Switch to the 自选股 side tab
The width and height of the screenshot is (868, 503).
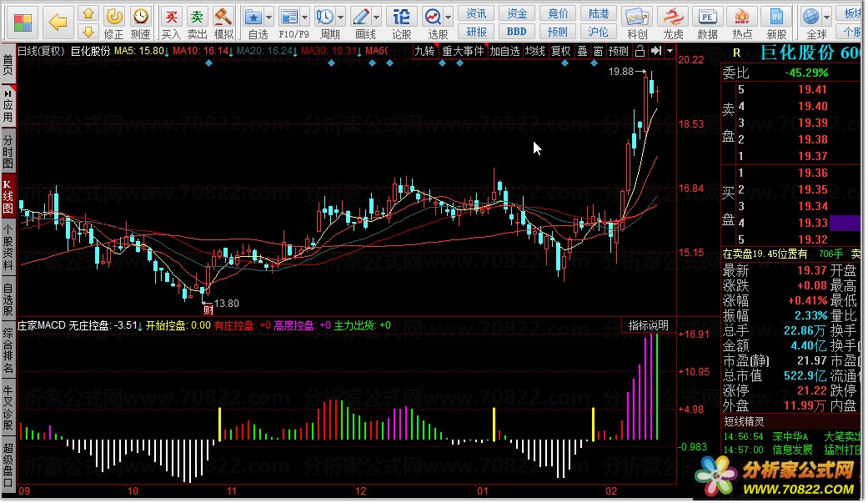(x=8, y=299)
